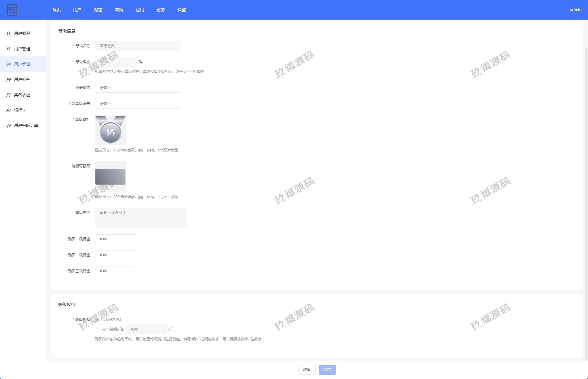
Task: Go to the 设置 top menu
Action: tap(182, 10)
